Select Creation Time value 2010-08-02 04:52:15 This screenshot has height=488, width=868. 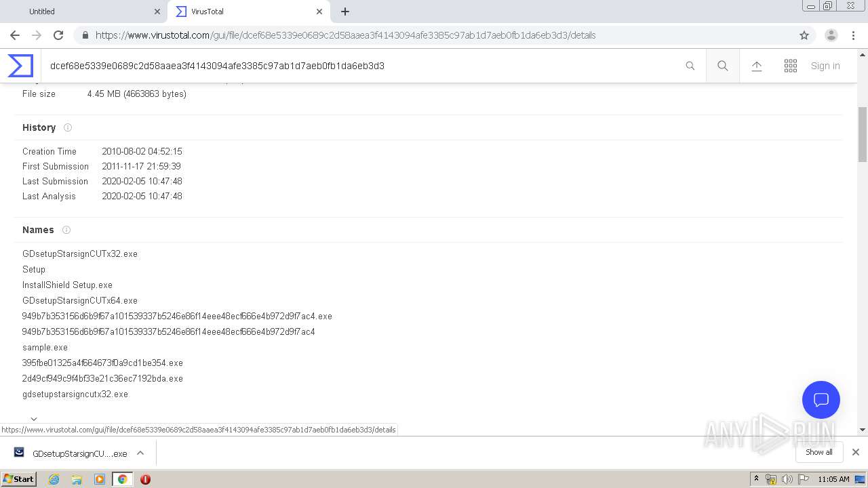(x=142, y=151)
